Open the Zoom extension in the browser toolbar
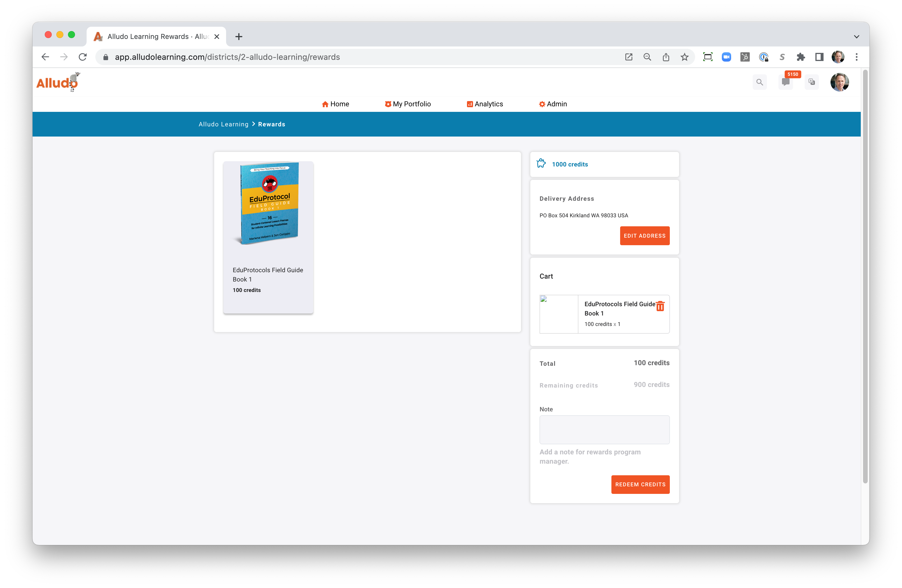902x588 pixels. (726, 57)
